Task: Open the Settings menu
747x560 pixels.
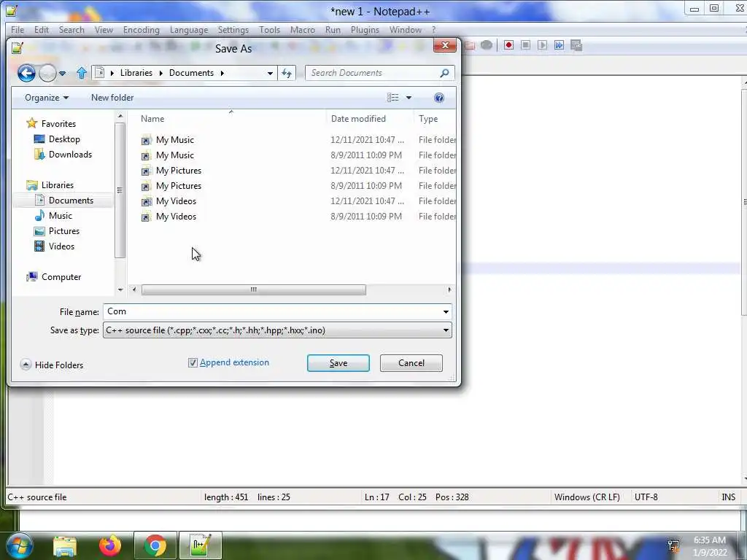Action: 233,29
